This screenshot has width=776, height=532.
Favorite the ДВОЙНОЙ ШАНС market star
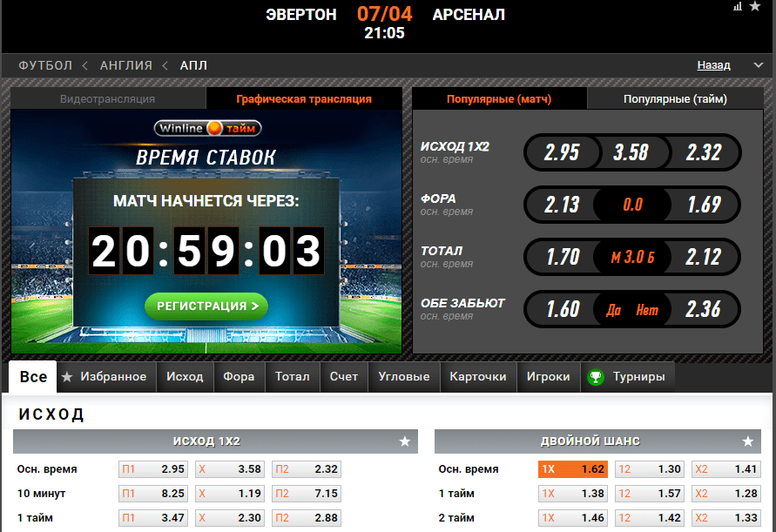(748, 441)
